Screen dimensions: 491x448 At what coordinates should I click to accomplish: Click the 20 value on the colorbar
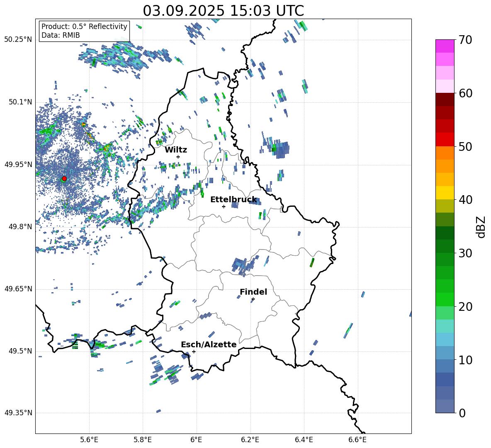tap(465, 307)
